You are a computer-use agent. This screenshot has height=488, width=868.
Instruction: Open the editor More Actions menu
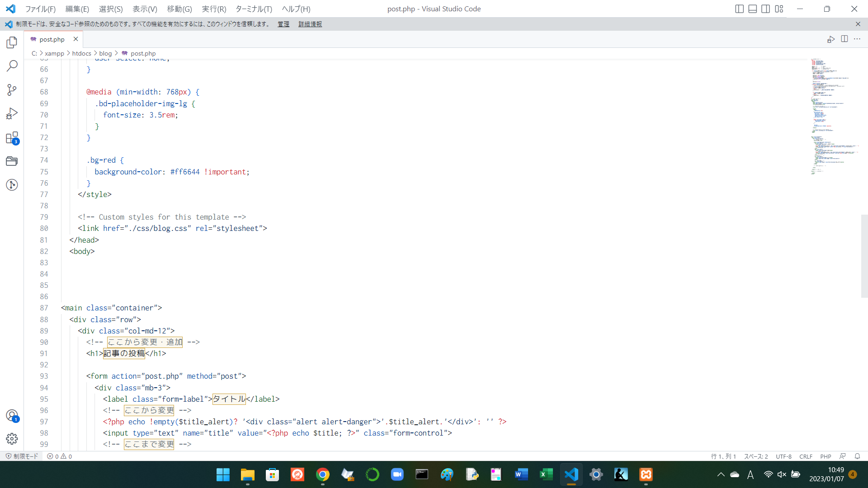(858, 39)
